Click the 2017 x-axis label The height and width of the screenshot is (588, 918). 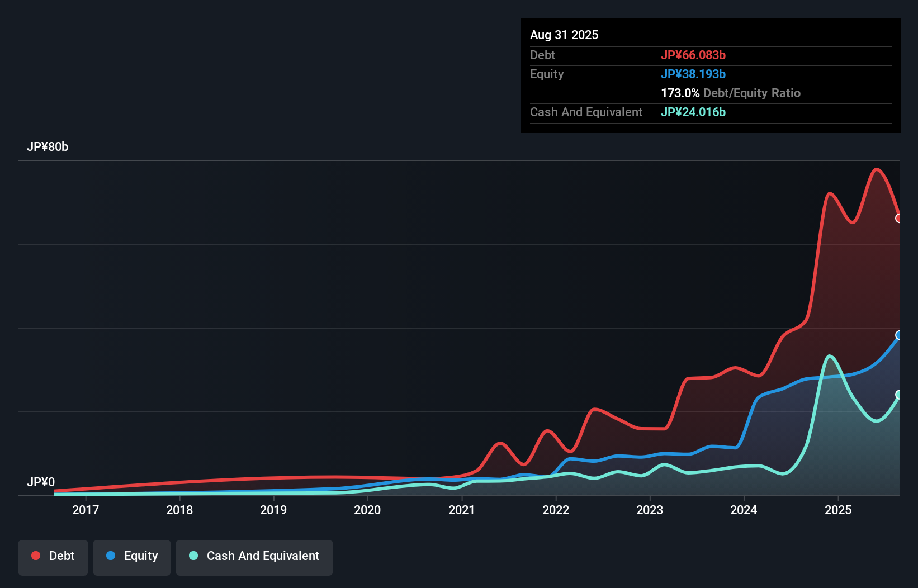click(86, 510)
